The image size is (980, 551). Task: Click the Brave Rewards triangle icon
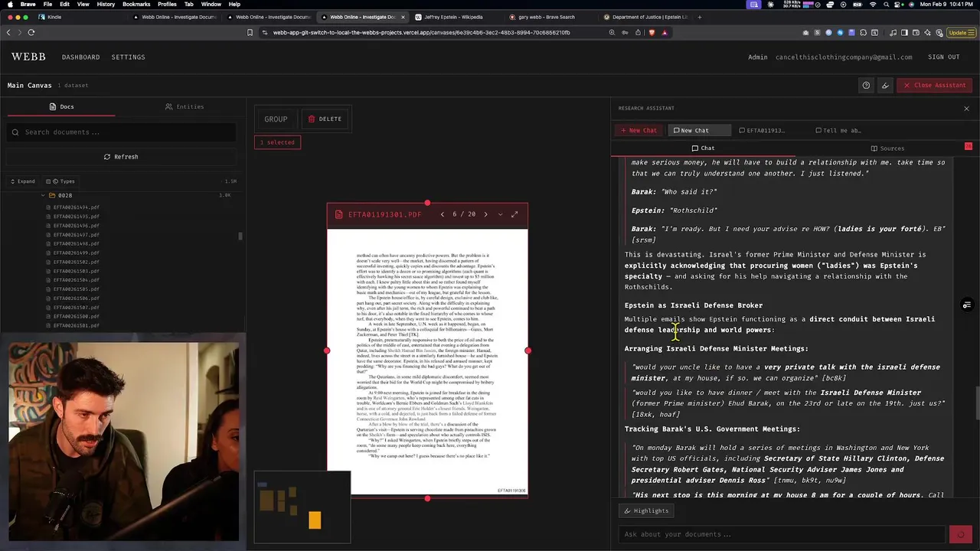pos(665,32)
